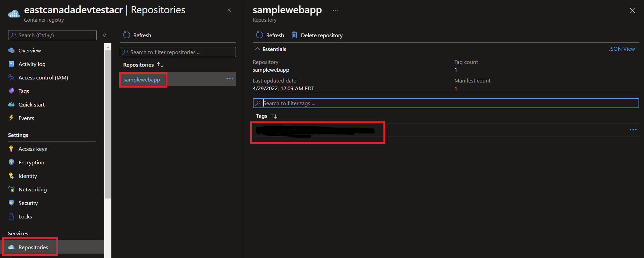Open Activity log from the sidebar
Screen dimensions: 644x258
(x=32, y=64)
